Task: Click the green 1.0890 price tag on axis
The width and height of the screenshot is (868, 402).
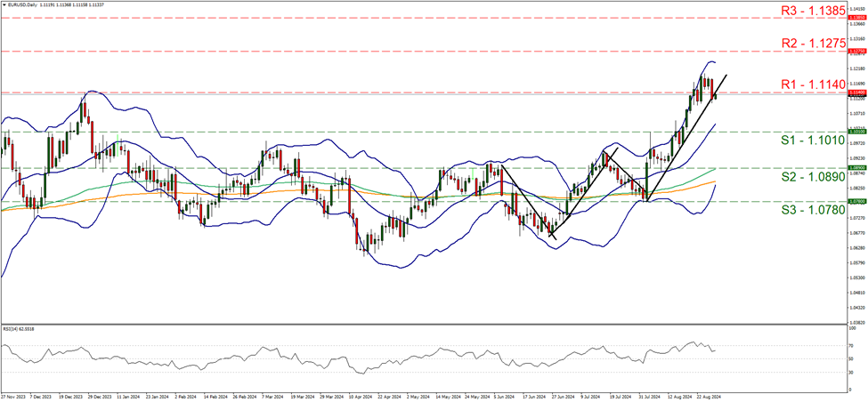Action: (856, 167)
